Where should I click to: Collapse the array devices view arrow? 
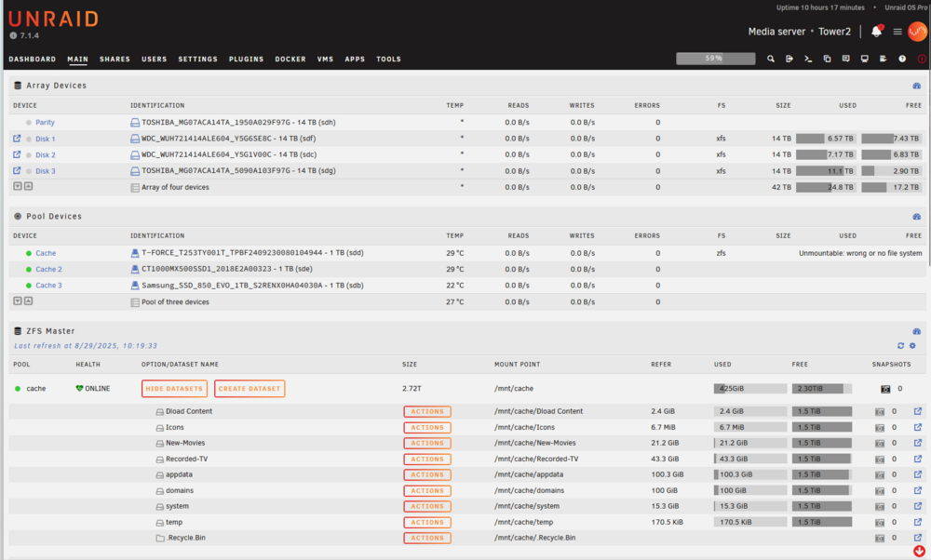(28, 186)
